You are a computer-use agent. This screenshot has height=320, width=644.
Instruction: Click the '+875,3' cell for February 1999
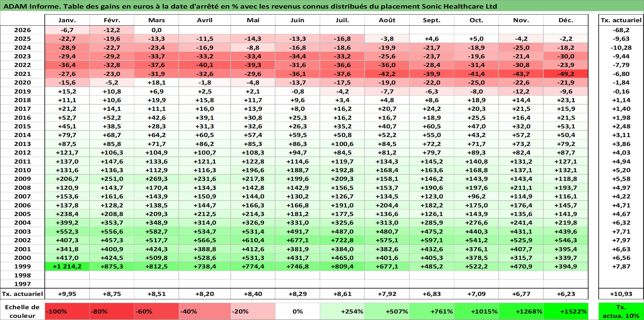coord(112,266)
